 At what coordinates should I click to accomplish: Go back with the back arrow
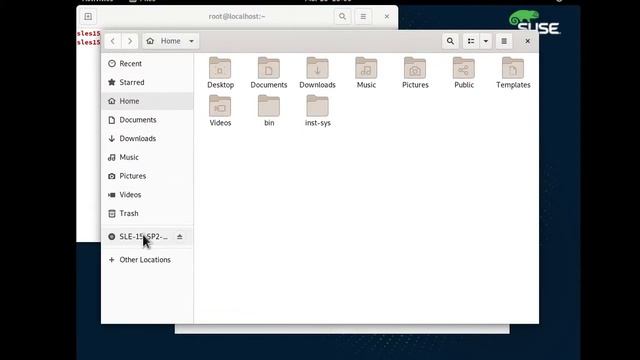click(113, 41)
